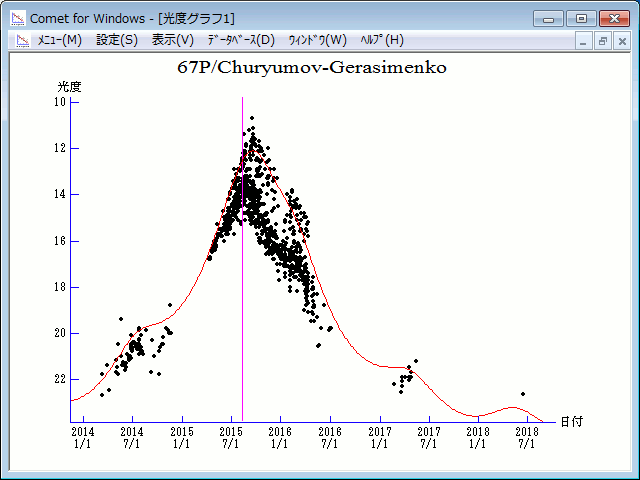Open the データベース(D) menu

(x=241, y=40)
